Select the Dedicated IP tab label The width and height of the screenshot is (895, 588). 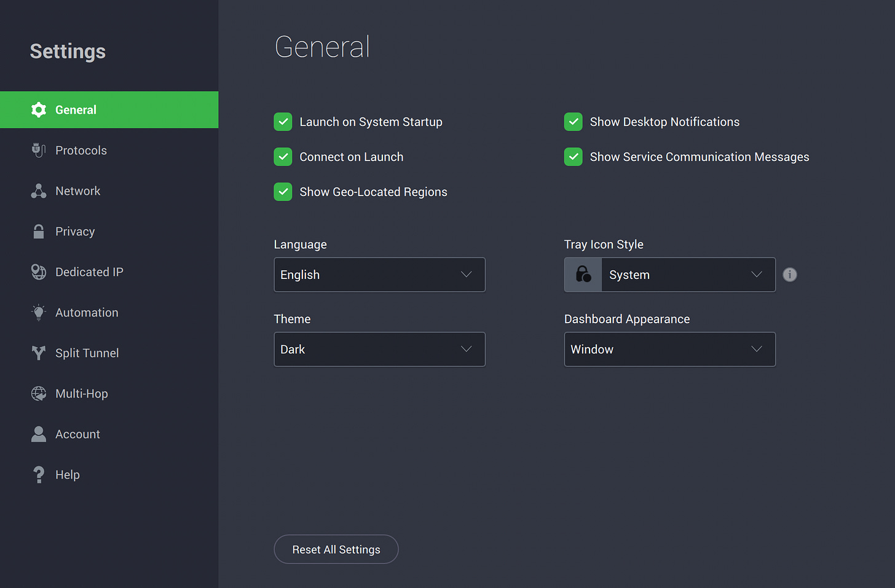tap(89, 272)
